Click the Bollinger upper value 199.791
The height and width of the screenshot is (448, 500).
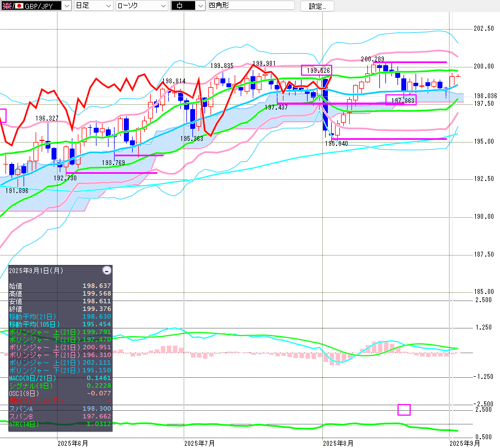coord(97,332)
